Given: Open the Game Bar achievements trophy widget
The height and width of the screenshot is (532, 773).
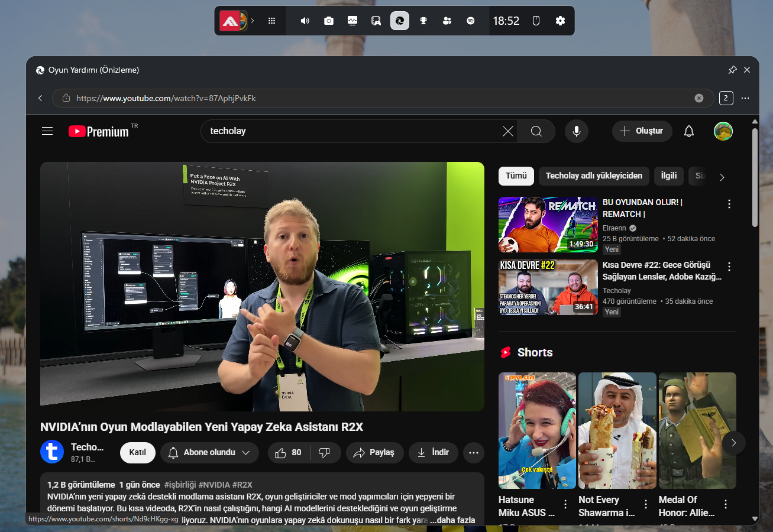Looking at the screenshot, I should 423,21.
